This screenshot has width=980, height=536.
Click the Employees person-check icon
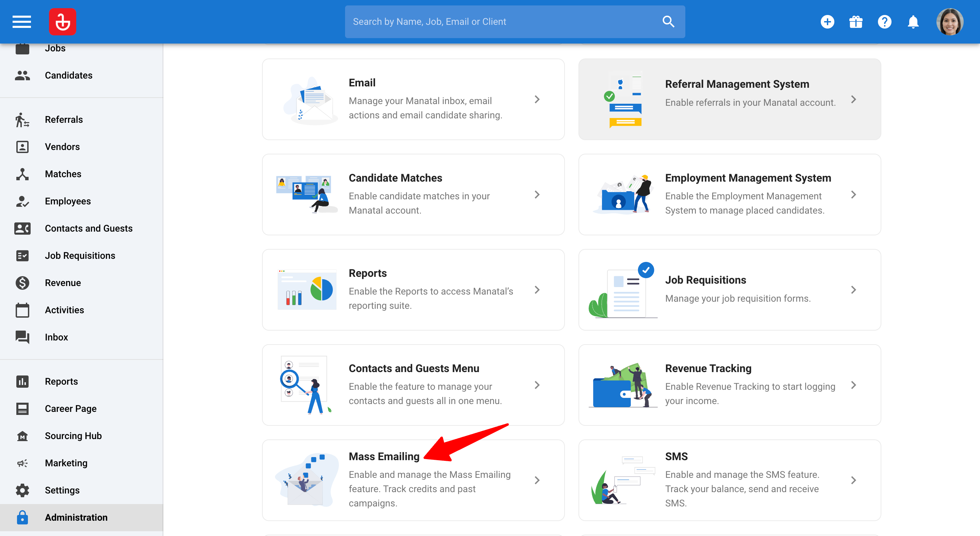click(x=22, y=201)
